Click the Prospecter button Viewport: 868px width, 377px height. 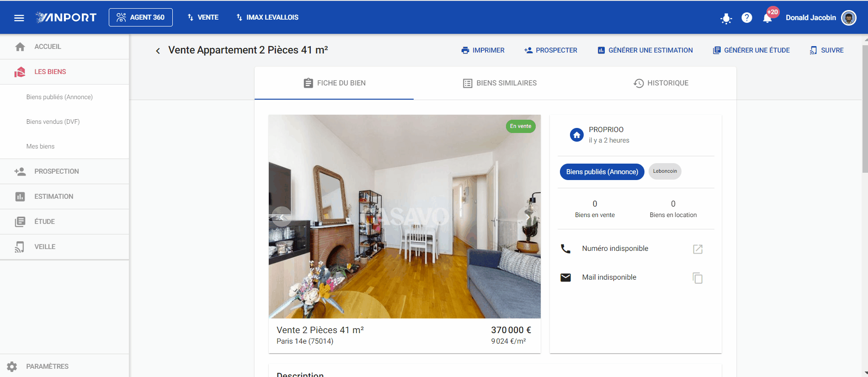click(x=551, y=50)
